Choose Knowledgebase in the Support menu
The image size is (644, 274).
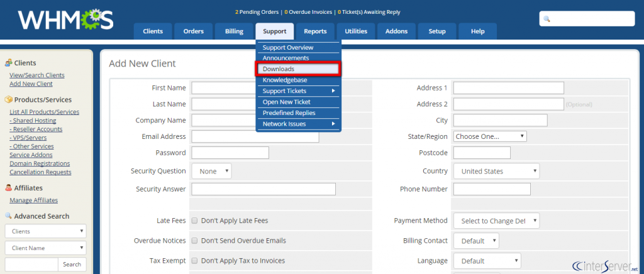(x=299, y=80)
